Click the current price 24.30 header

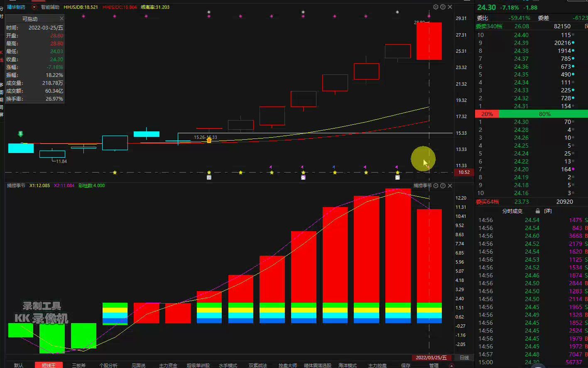pyautogui.click(x=486, y=7)
